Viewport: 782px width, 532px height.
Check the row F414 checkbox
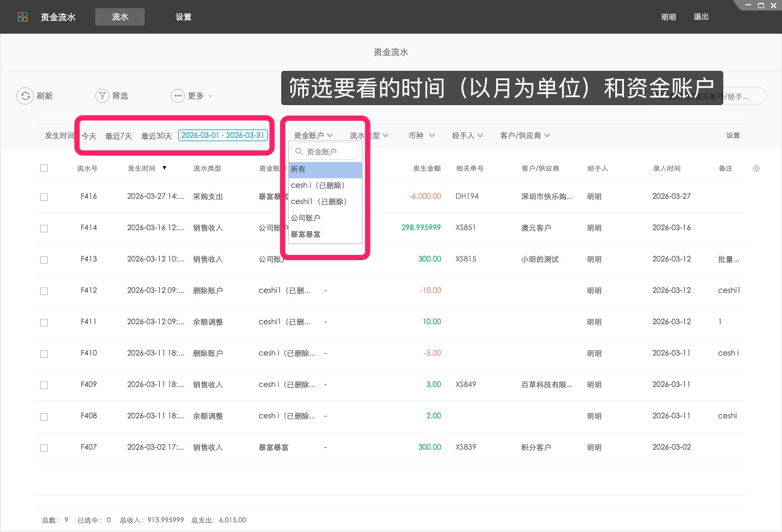tap(44, 229)
